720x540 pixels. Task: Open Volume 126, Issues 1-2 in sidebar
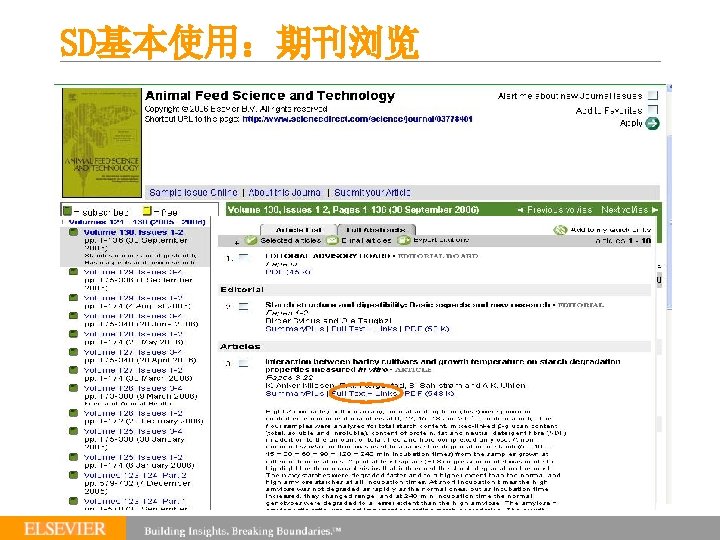(x=133, y=413)
